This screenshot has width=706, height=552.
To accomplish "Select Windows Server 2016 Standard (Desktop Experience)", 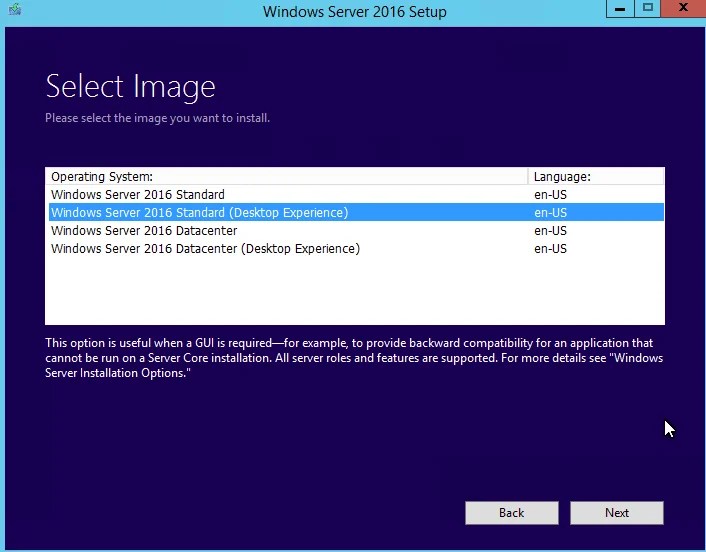I will (356, 212).
